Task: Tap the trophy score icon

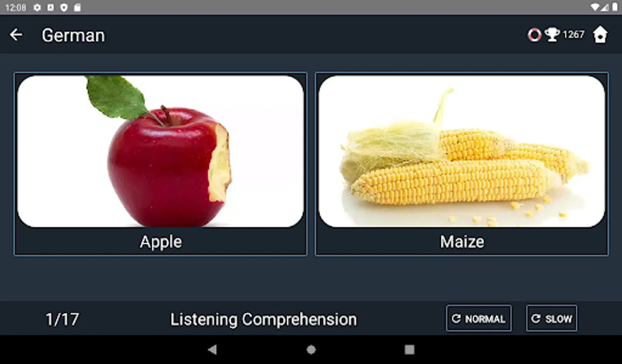Action: 552,35
